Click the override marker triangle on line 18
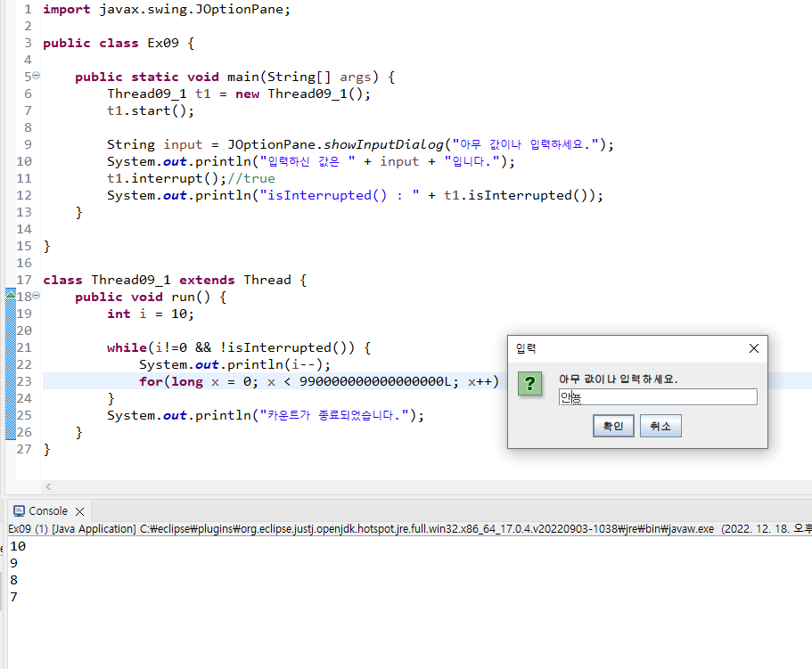The width and height of the screenshot is (812, 669). click(x=11, y=294)
